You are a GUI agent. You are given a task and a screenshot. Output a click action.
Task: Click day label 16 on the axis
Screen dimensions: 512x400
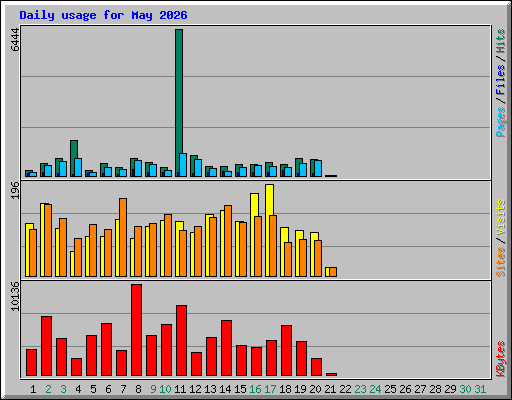[255, 389]
